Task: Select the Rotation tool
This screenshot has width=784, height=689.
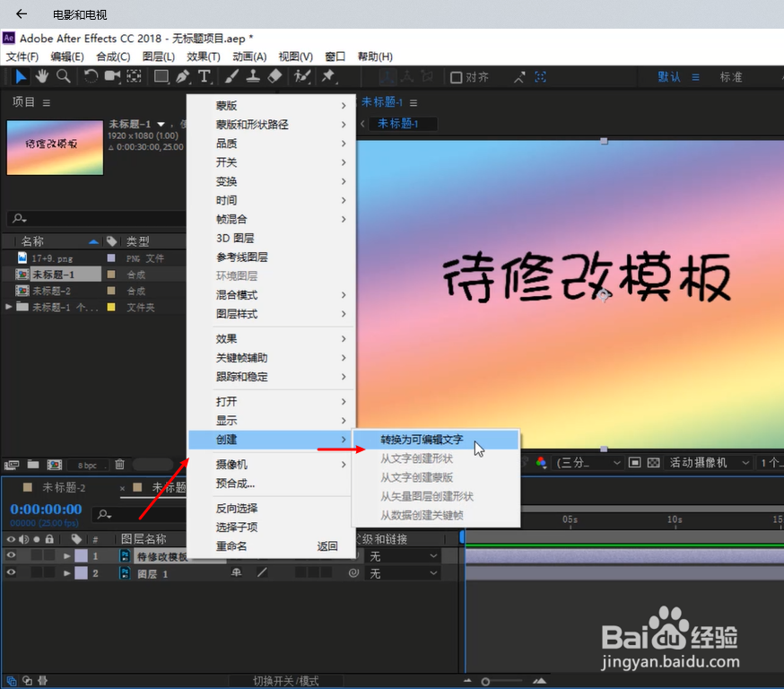Action: point(91,76)
